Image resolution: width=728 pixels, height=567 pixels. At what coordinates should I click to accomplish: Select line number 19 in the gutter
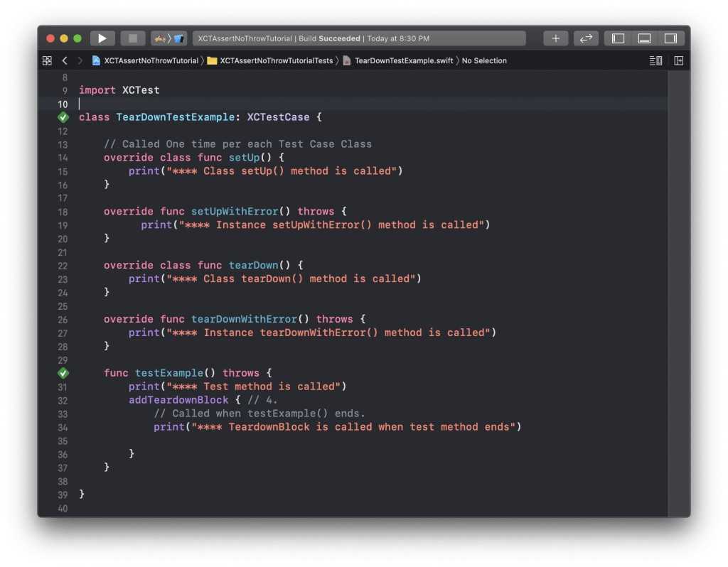pos(62,225)
